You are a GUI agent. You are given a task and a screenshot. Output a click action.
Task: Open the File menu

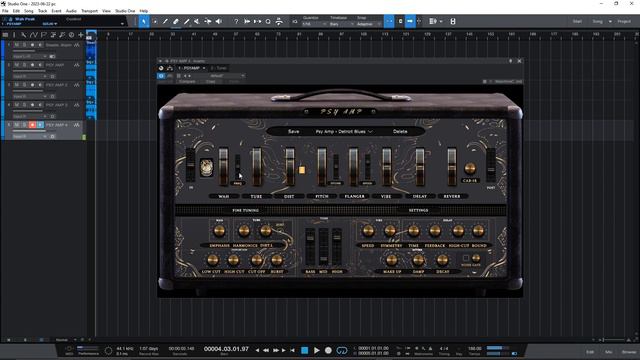(x=5, y=11)
